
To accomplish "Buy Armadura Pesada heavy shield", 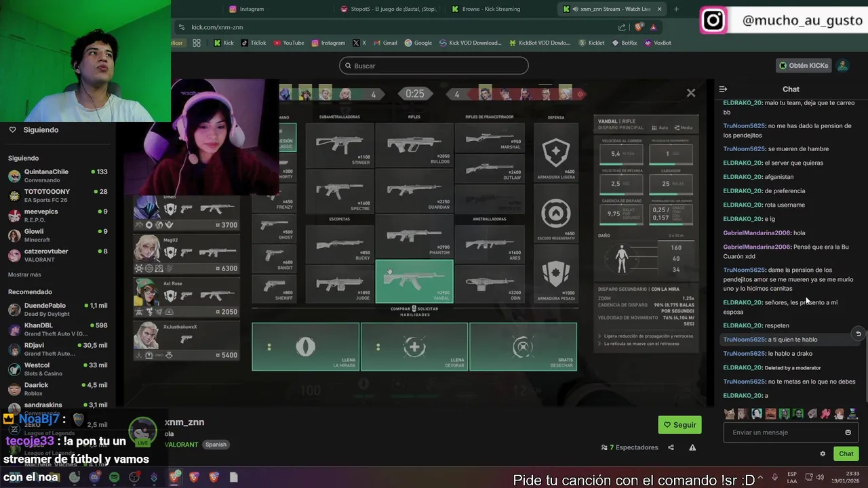I will 555,273.
